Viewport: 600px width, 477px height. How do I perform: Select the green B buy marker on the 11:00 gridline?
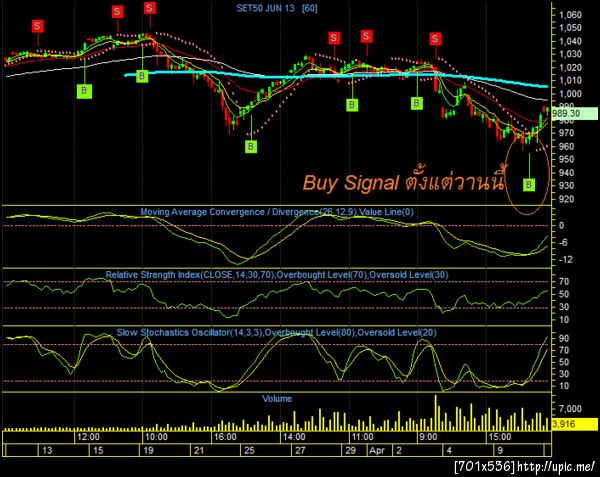coord(352,104)
